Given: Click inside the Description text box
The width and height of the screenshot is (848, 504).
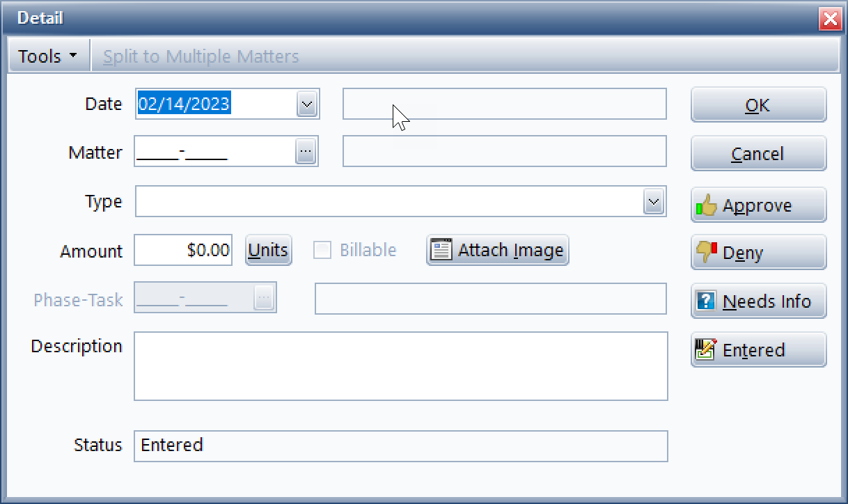Looking at the screenshot, I should [x=400, y=366].
